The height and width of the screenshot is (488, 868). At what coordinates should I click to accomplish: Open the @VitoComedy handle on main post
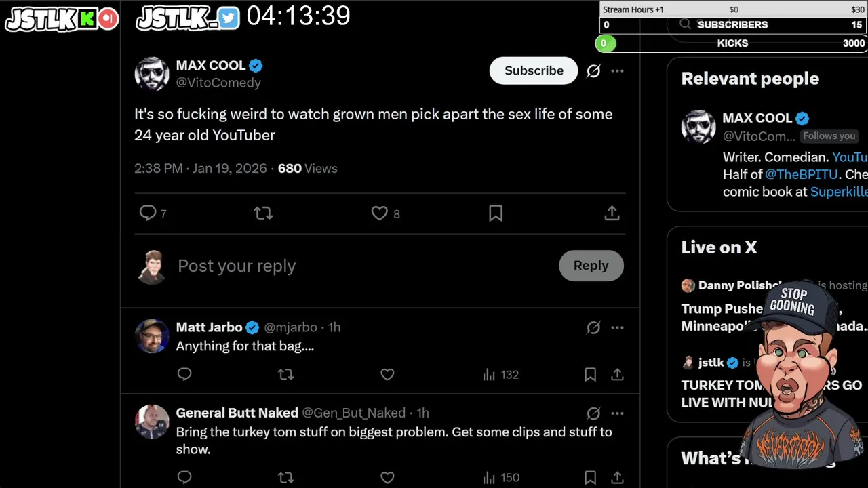click(x=218, y=83)
